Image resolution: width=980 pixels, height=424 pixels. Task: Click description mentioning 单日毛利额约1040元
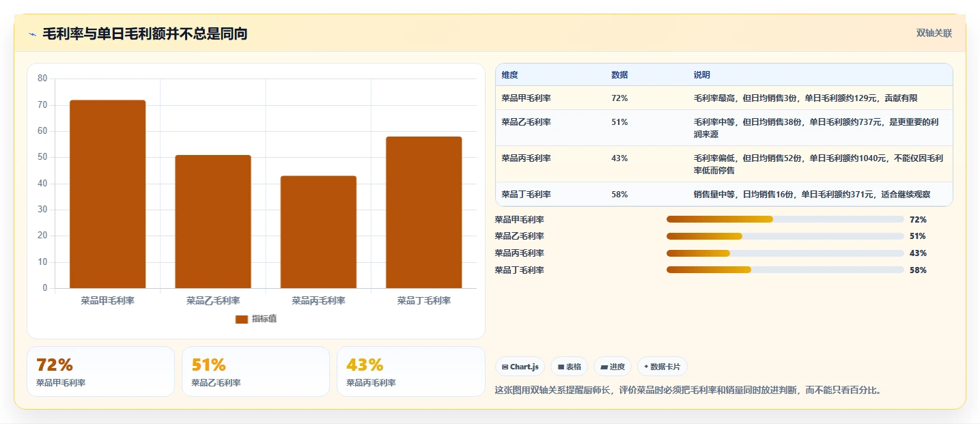[818, 165]
